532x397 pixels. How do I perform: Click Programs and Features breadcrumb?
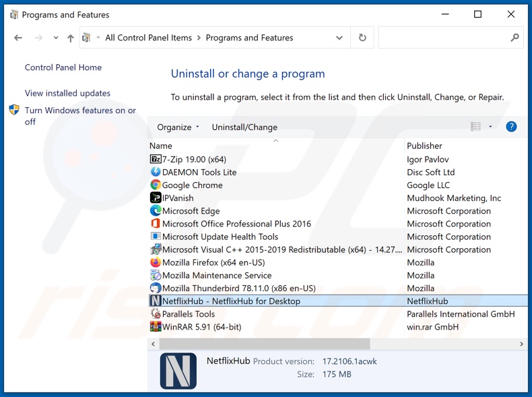point(249,38)
